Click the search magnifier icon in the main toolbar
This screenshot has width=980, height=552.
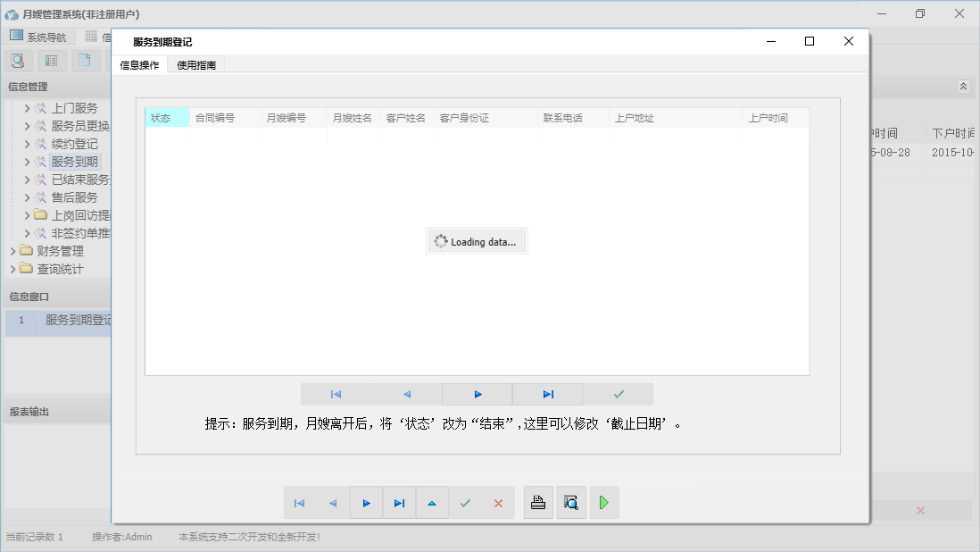[18, 61]
